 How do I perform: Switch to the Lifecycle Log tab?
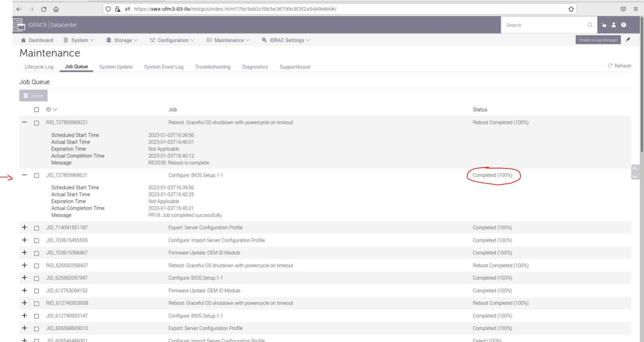(39, 67)
